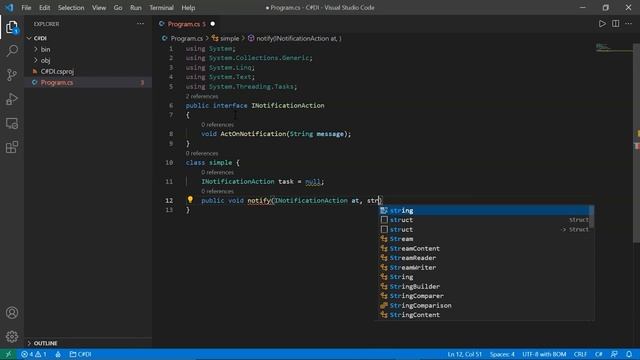Open the Edit menu
640x360 pixels.
pos(44,7)
